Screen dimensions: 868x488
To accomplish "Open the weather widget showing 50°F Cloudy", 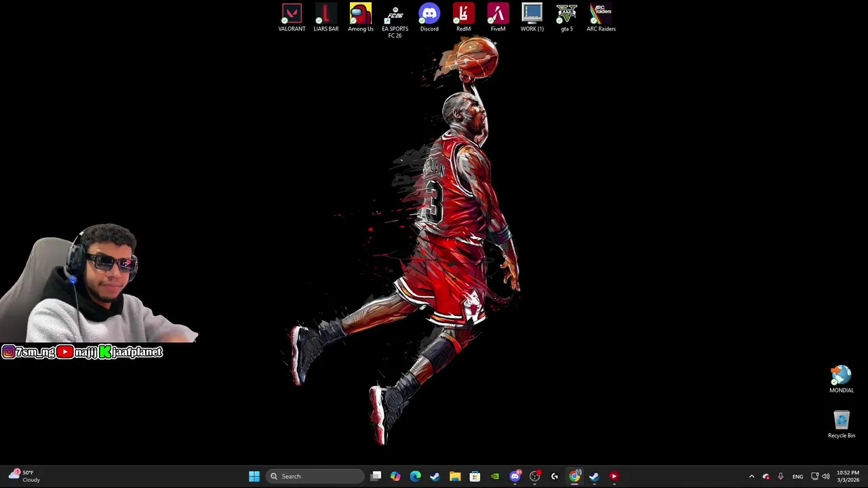I will click(x=24, y=476).
